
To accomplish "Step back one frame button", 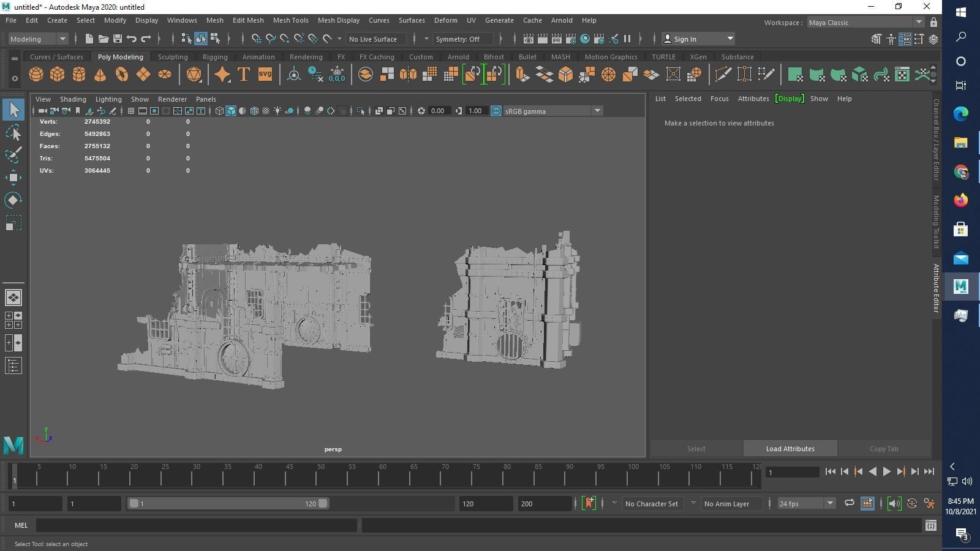I will click(x=844, y=471).
